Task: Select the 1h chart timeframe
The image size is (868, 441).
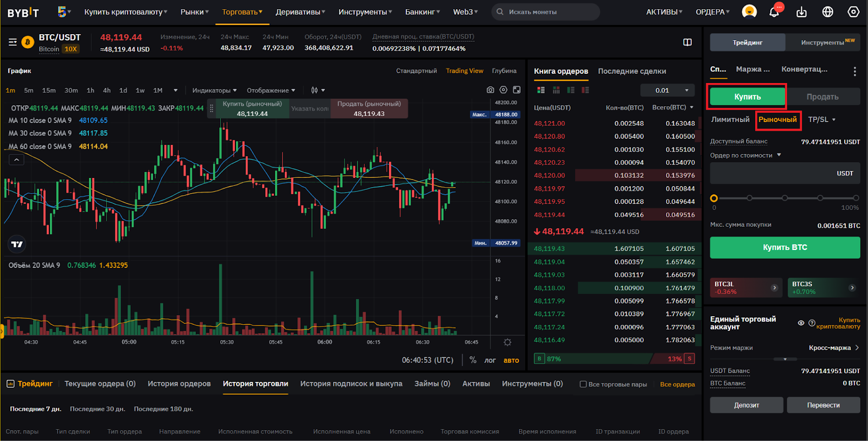Action: click(x=91, y=91)
